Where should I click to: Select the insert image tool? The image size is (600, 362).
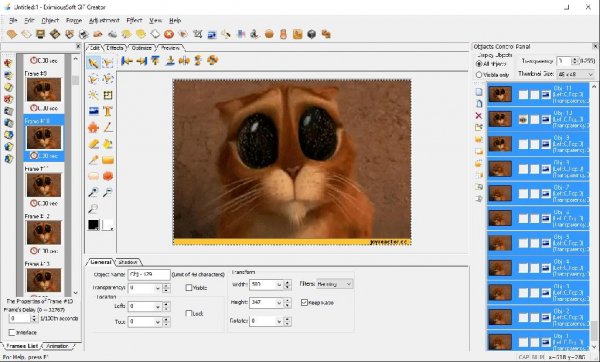93,111
